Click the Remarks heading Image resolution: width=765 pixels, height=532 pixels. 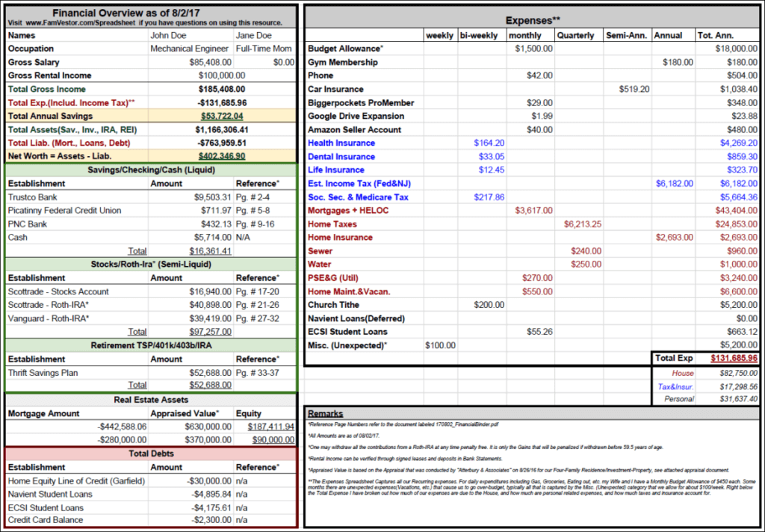326,413
